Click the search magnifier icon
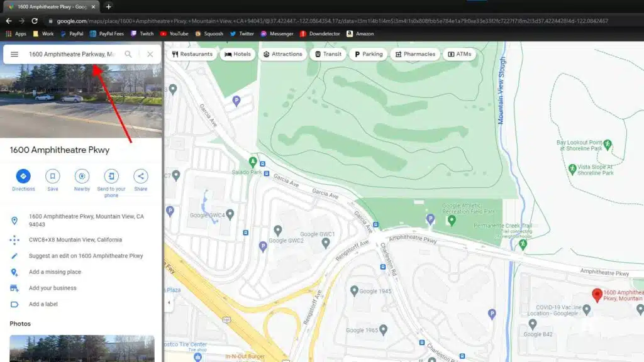 [x=128, y=55]
